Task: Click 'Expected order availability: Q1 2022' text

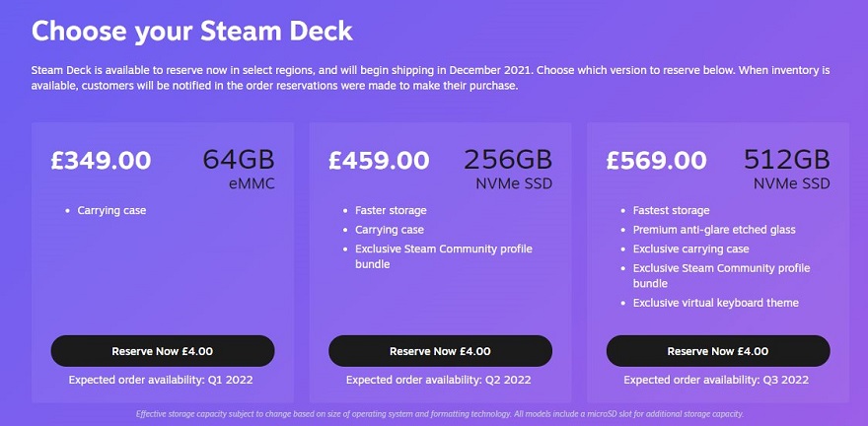Action: (x=161, y=380)
